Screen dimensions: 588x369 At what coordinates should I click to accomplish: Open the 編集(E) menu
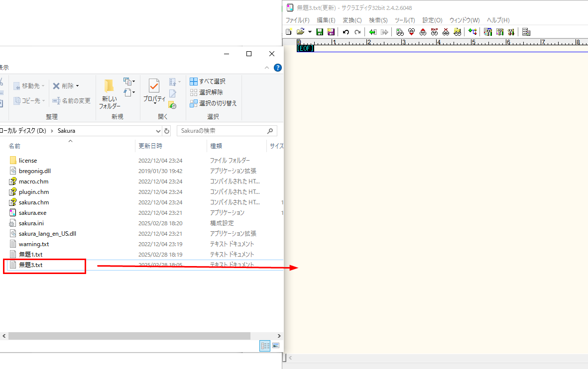(326, 20)
